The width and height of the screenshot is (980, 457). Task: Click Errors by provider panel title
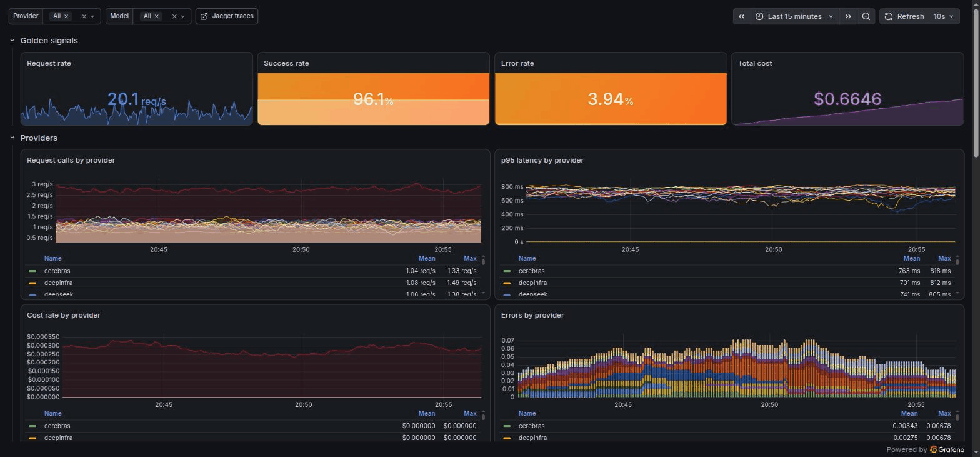tap(532, 315)
